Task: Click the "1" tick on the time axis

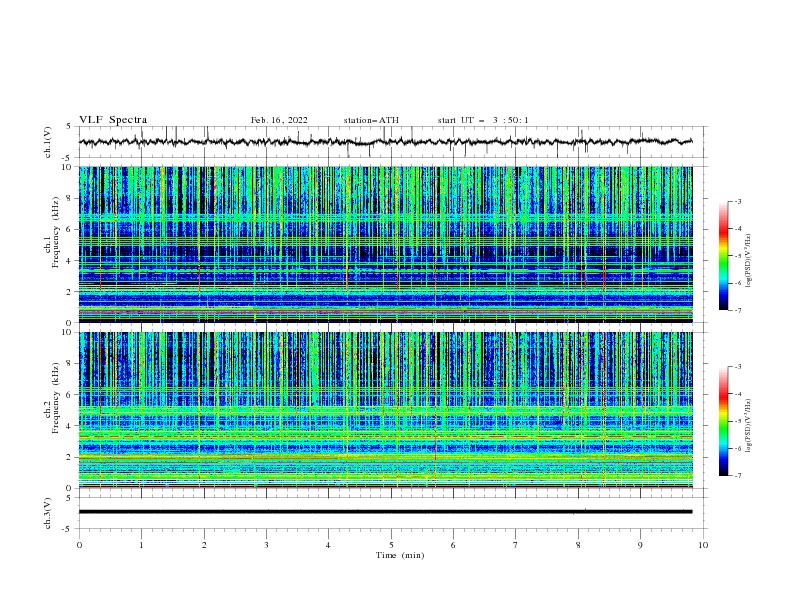Action: tap(141, 545)
